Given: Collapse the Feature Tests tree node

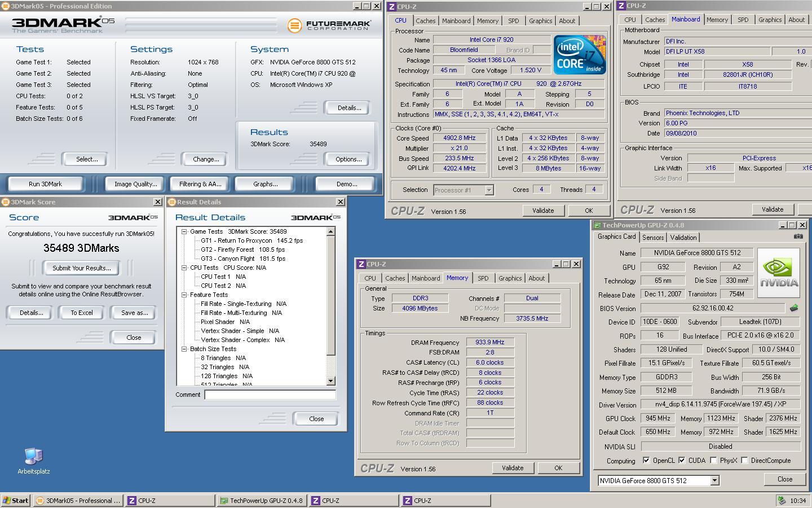Looking at the screenshot, I should [184, 295].
